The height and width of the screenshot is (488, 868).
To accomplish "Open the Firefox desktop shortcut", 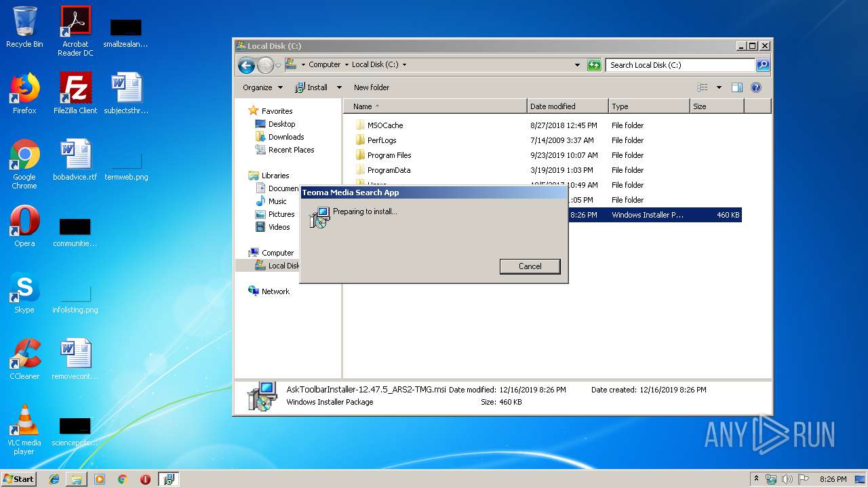I will click(24, 94).
